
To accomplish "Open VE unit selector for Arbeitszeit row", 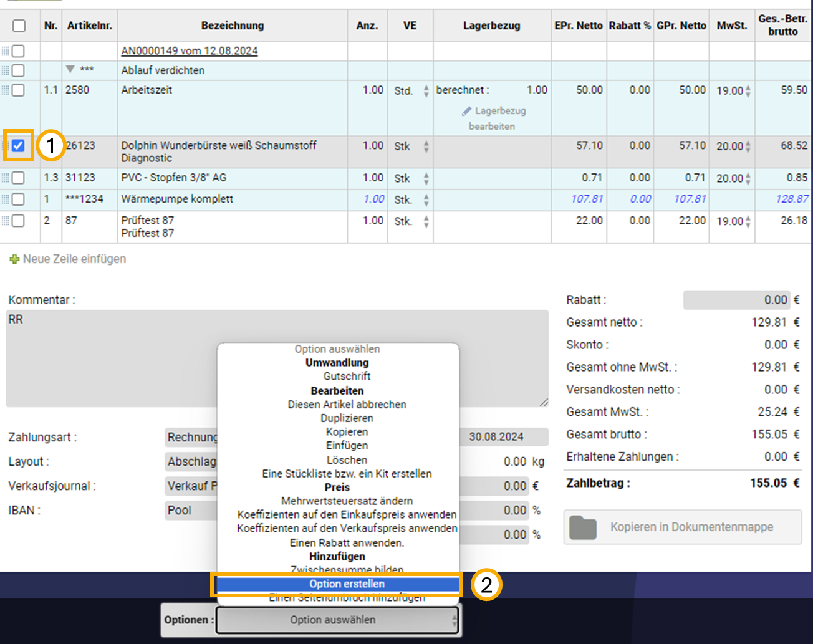I will coord(426,91).
